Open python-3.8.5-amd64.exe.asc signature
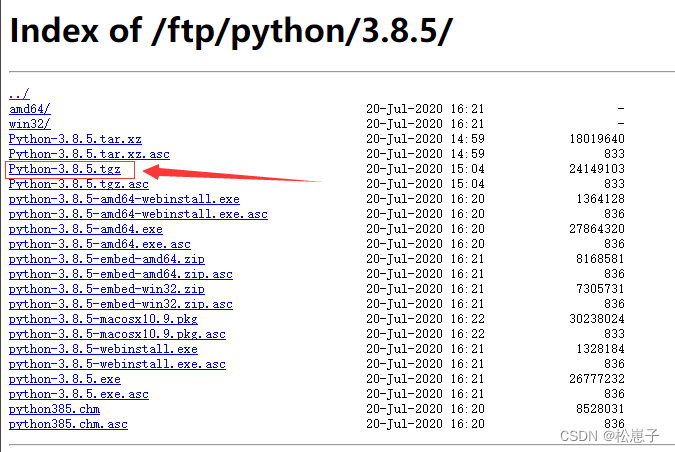The width and height of the screenshot is (675, 452). coord(99,244)
